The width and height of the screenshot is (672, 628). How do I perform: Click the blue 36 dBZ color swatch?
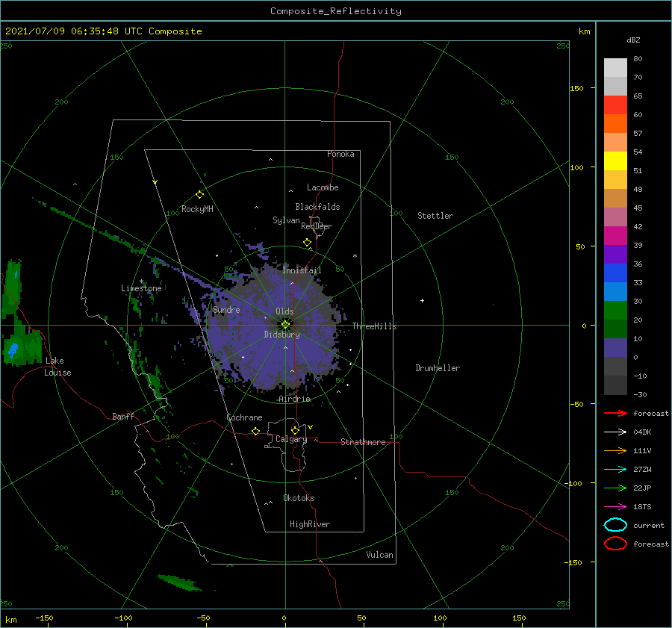pyautogui.click(x=615, y=273)
